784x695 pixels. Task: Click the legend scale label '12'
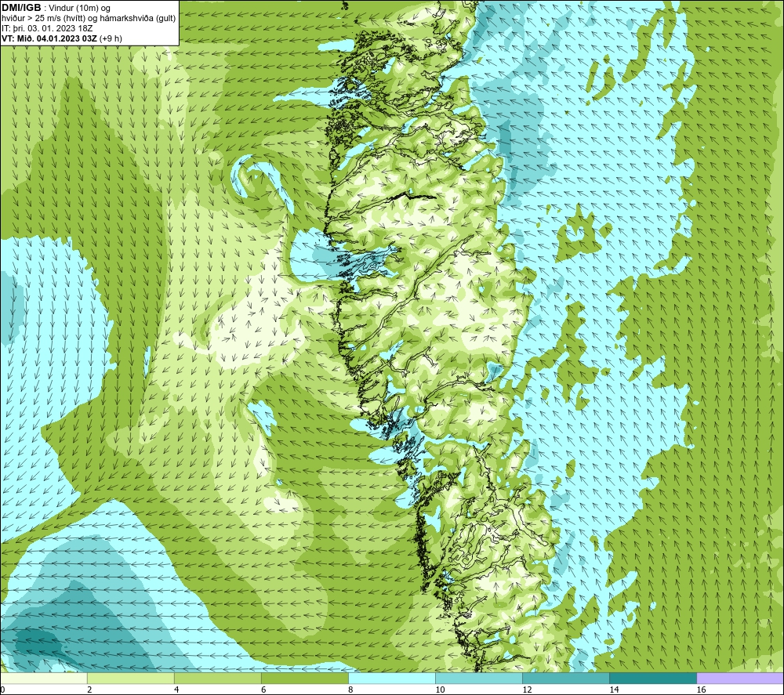click(527, 690)
